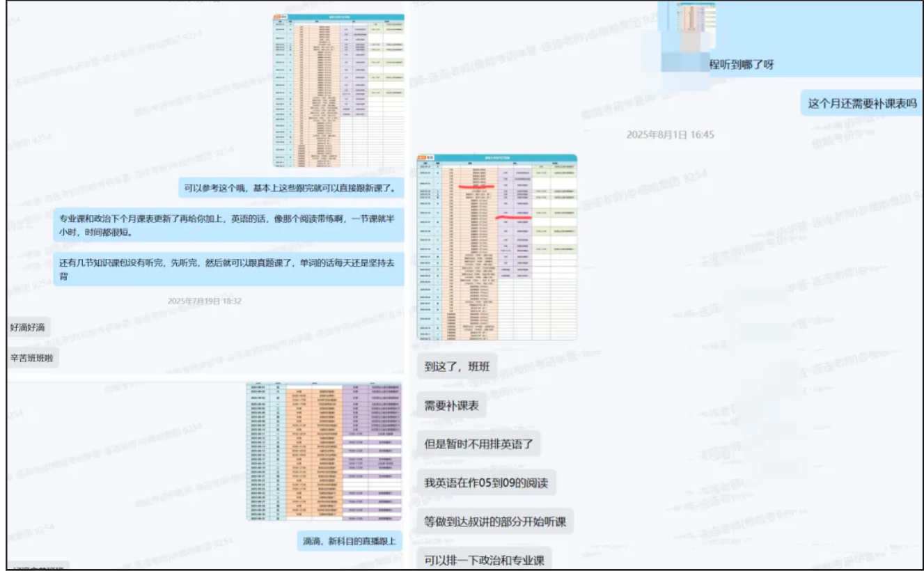Click the message '到这了，班班'

(x=457, y=367)
